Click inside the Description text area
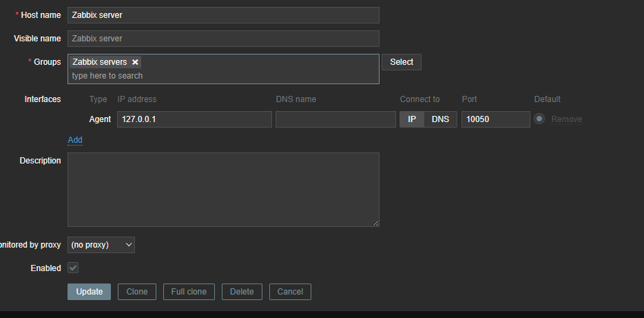Screen dimensions: 644x318 pyautogui.click(x=223, y=190)
